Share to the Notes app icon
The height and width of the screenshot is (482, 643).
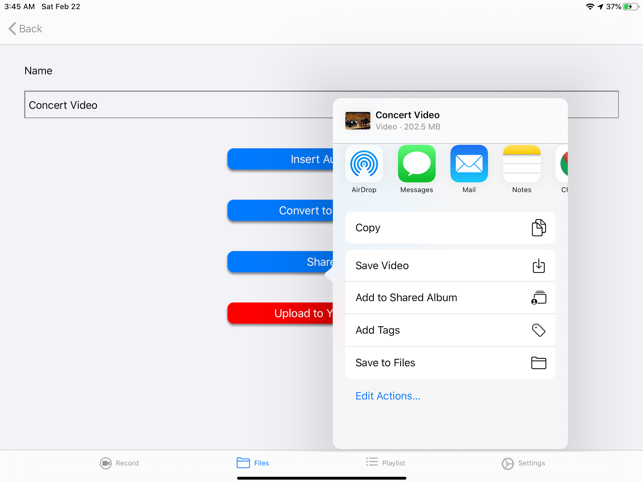pos(521,164)
